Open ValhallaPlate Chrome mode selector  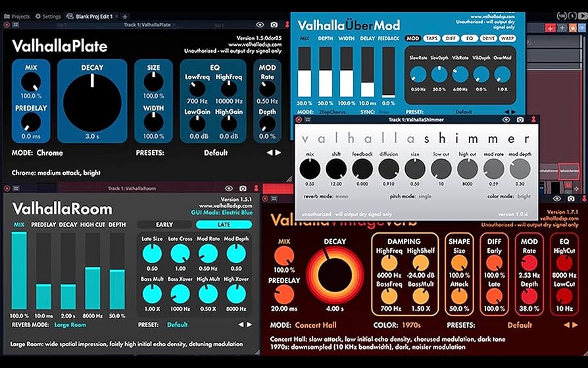[x=50, y=153]
